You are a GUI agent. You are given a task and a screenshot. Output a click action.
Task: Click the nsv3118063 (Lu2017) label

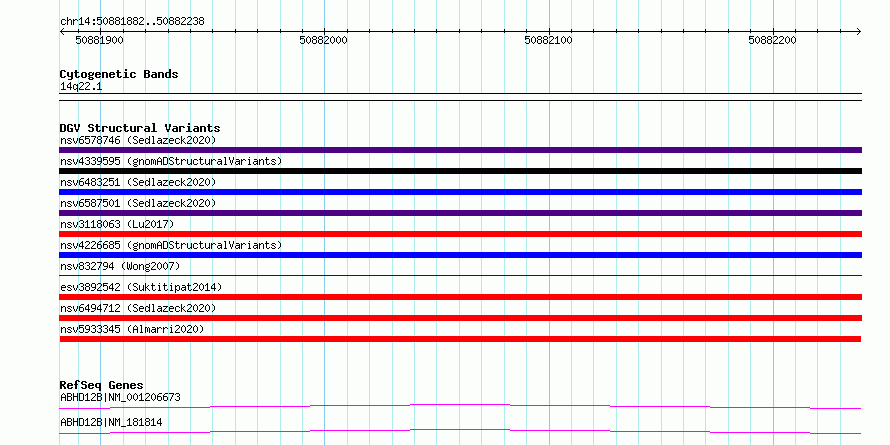[x=117, y=224]
